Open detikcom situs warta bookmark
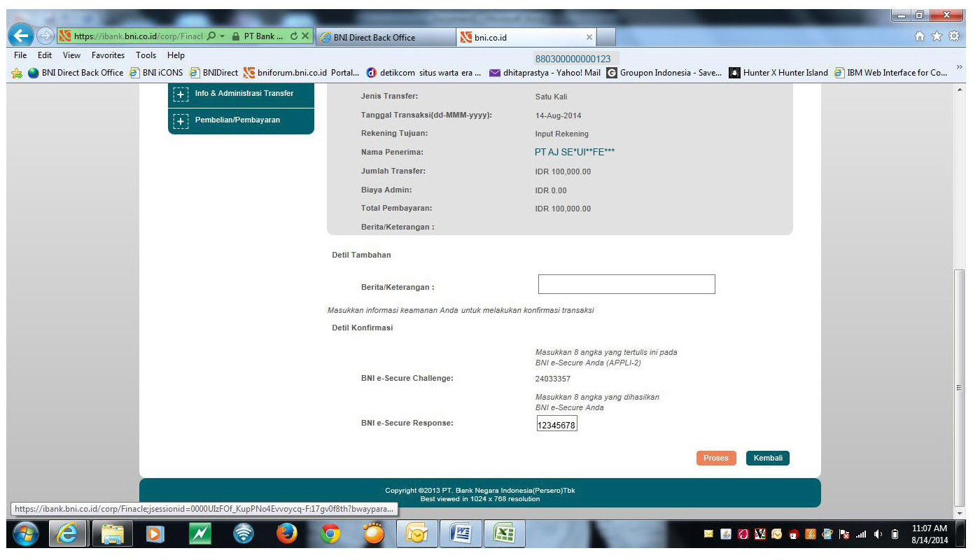The height and width of the screenshot is (560, 980). point(423,73)
